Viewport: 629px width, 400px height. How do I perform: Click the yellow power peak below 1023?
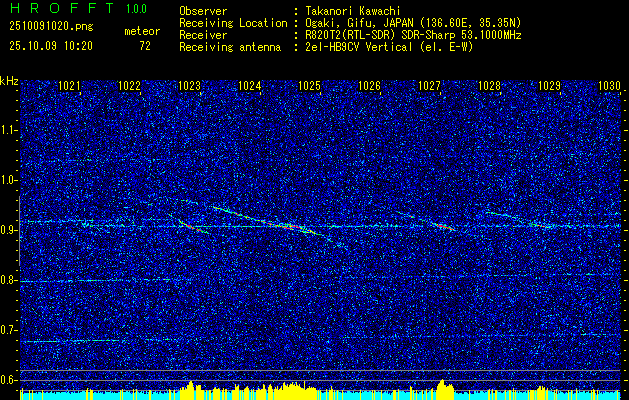pos(191,390)
